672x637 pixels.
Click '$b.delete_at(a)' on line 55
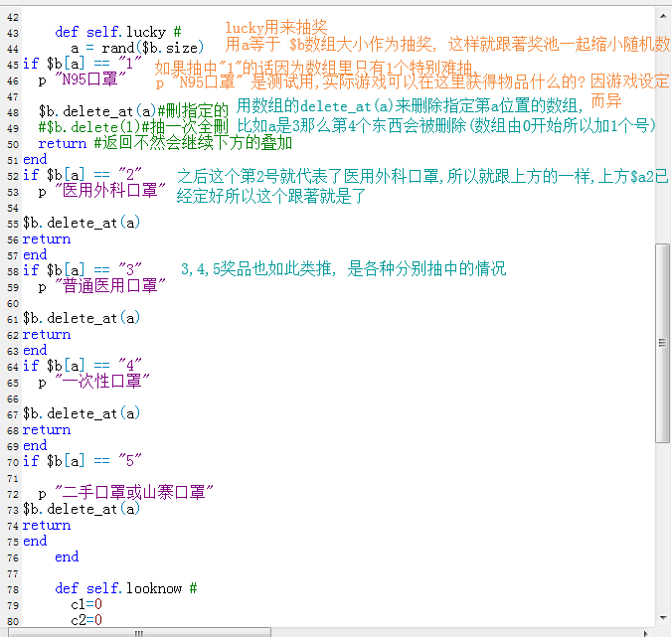point(82,223)
